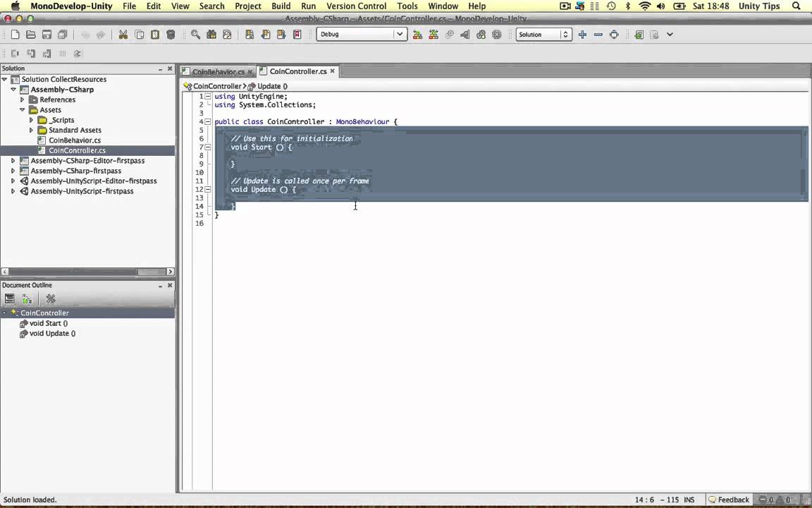Open the navigation history chevron dropdown
The height and width of the screenshot is (508, 812).
point(670,34)
